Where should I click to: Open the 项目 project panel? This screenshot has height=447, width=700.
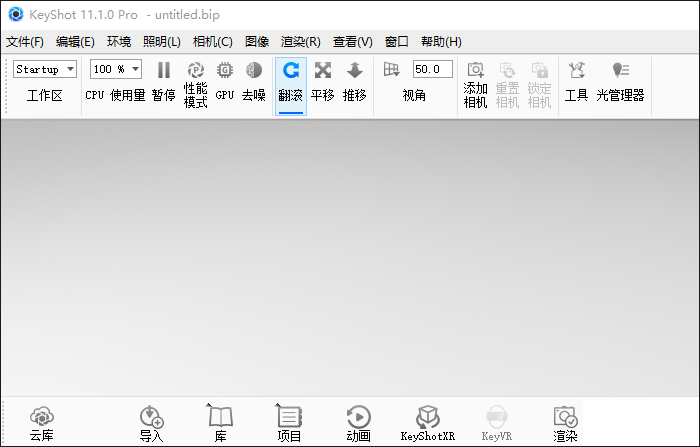click(x=289, y=423)
